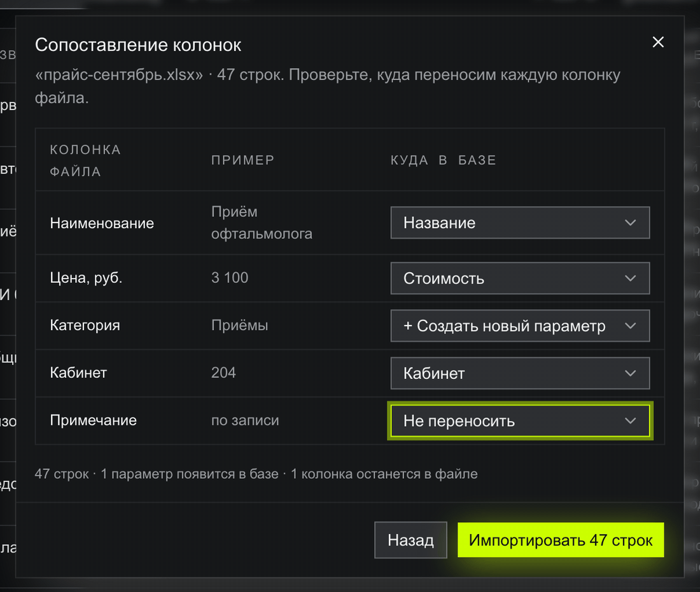700x592 pixels.
Task: Click the Цена, руб. column label
Action: [x=86, y=278]
